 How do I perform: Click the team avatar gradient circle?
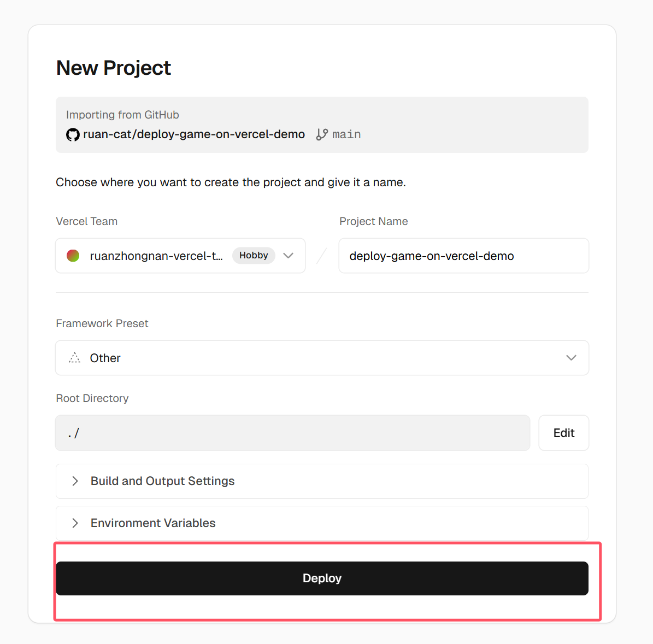73,256
